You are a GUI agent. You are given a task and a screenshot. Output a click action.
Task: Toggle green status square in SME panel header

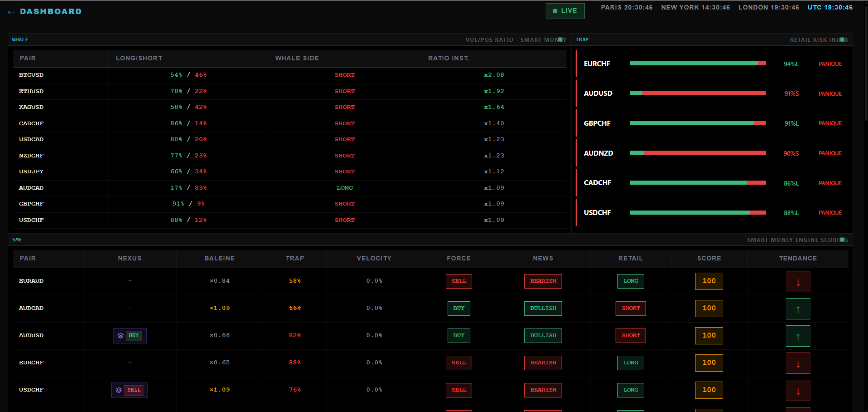843,240
